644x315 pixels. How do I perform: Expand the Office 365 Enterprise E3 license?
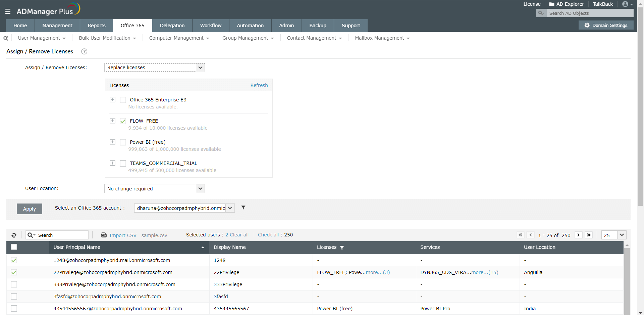(113, 100)
